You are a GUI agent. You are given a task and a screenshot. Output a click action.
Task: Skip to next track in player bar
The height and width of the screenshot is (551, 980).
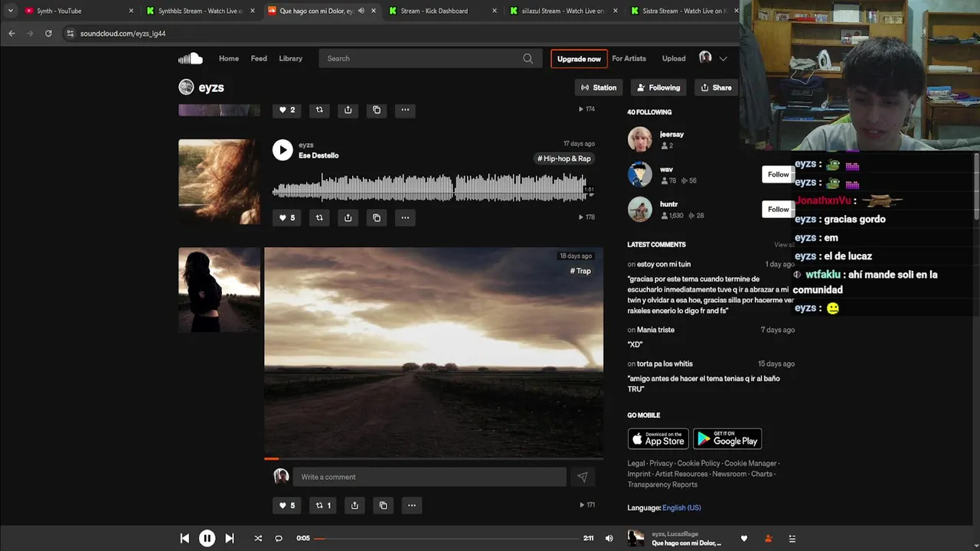click(x=229, y=538)
